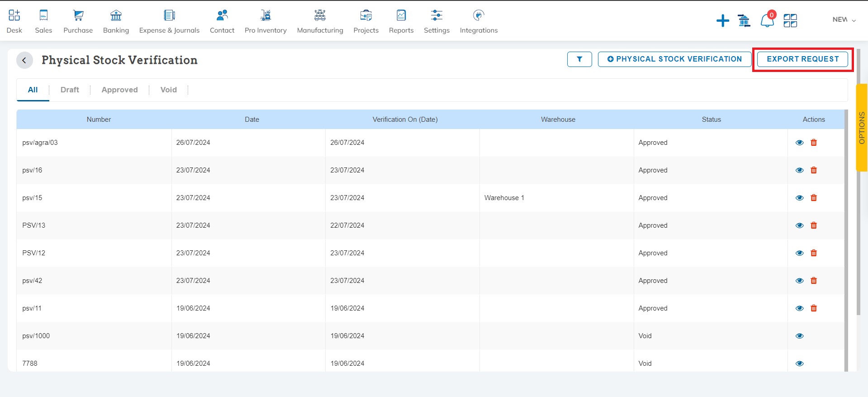
Task: Open the Settings module
Action: tap(436, 21)
